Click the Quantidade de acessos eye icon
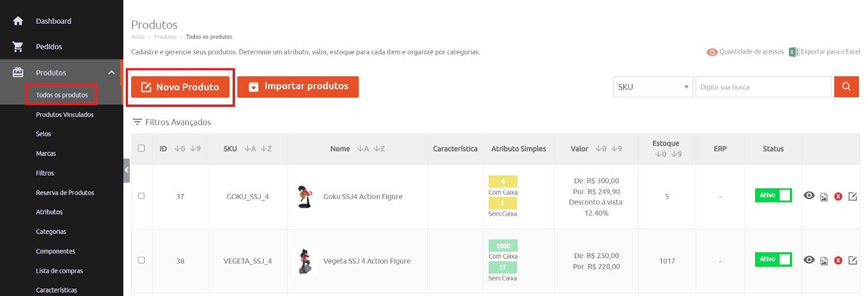Image resolution: width=868 pixels, height=296 pixels. click(712, 52)
